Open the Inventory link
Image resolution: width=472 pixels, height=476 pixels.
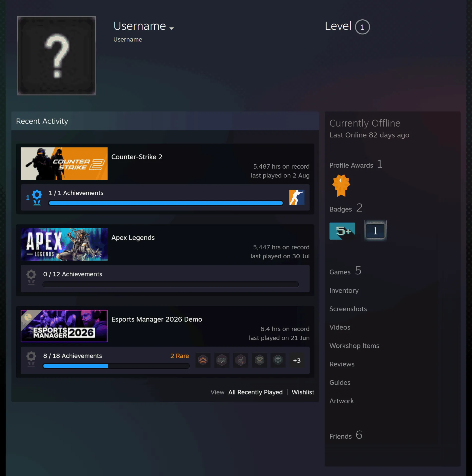point(344,291)
